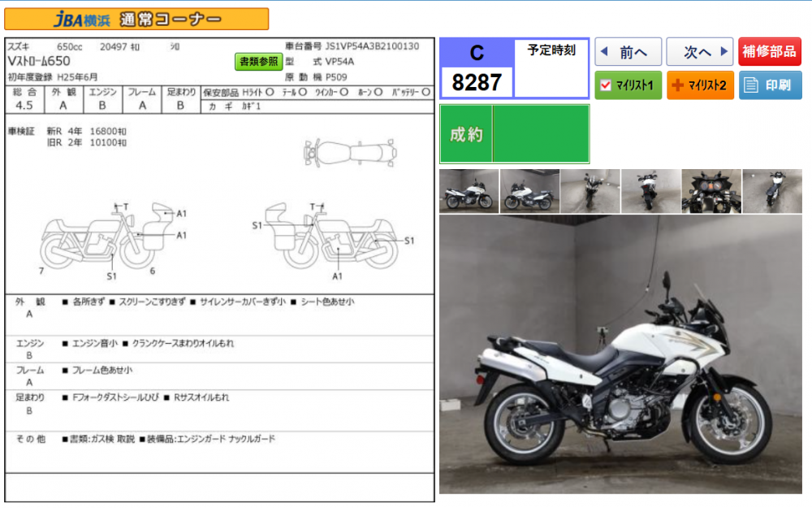Click the Hライト safety part indicator
This screenshot has width=812, height=508.
click(x=258, y=93)
